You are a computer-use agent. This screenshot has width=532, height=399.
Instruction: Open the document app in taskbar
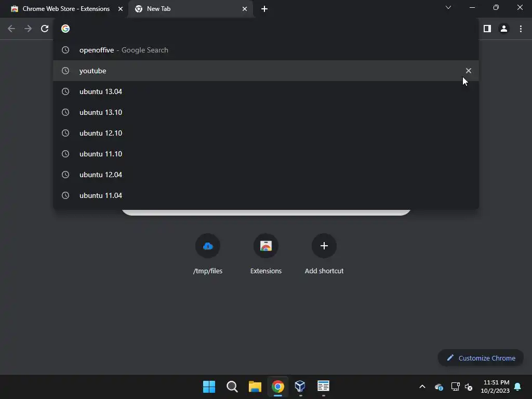point(323,386)
